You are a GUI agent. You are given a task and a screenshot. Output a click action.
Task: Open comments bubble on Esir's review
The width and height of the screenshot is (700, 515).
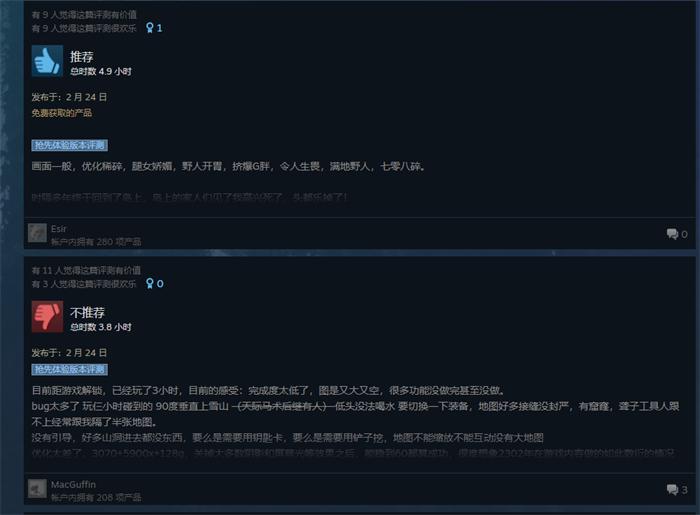pos(677,234)
